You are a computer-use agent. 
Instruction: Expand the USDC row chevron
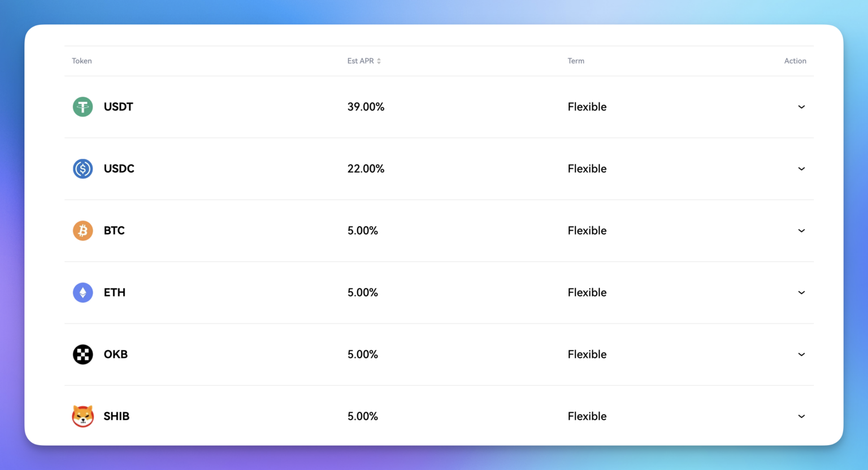pyautogui.click(x=801, y=169)
